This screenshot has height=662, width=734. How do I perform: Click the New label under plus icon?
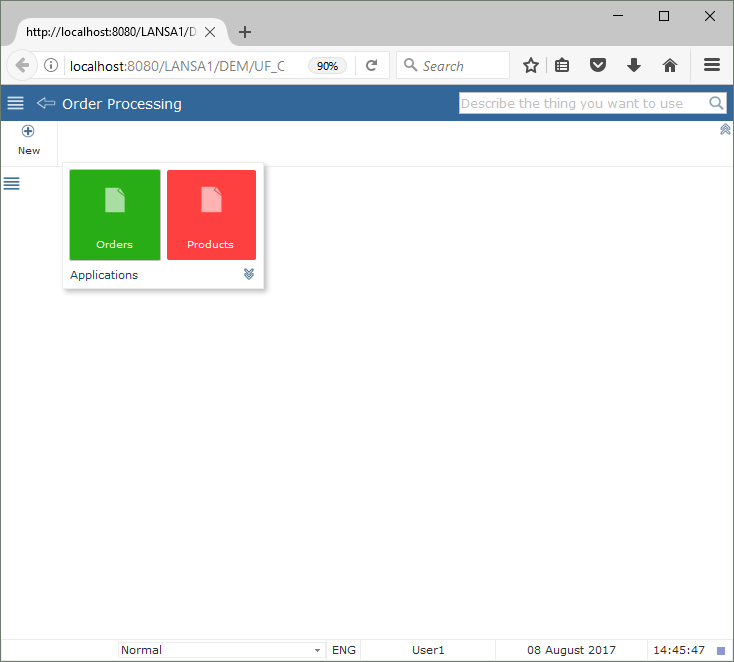(x=29, y=151)
